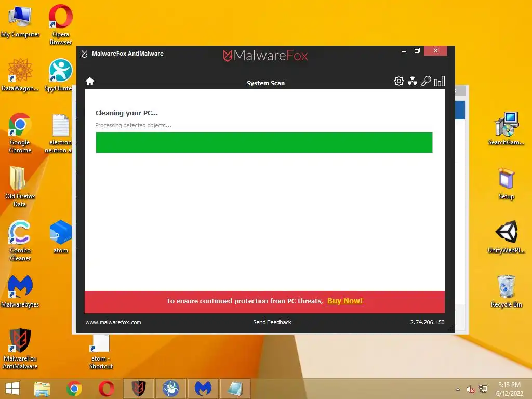Viewport: 532px width, 399px height.
Task: Open File Explorer from taskbar
Action: [42, 389]
